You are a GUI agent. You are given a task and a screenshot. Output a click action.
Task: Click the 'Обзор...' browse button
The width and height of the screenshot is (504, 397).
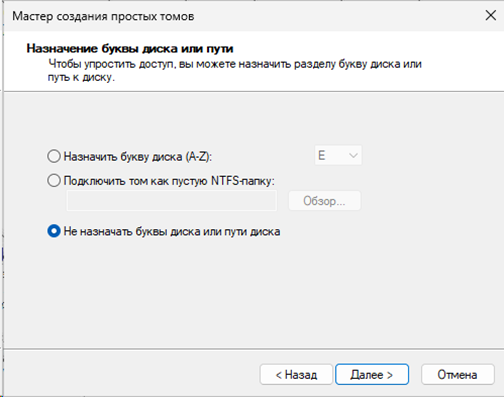[x=324, y=201]
